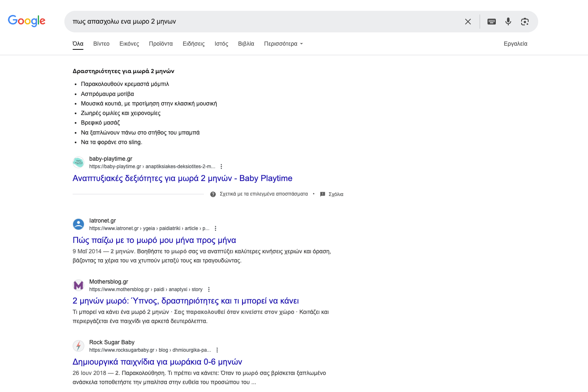Click the Rock Sugar Baby site name
588x392 pixels.
(112, 342)
